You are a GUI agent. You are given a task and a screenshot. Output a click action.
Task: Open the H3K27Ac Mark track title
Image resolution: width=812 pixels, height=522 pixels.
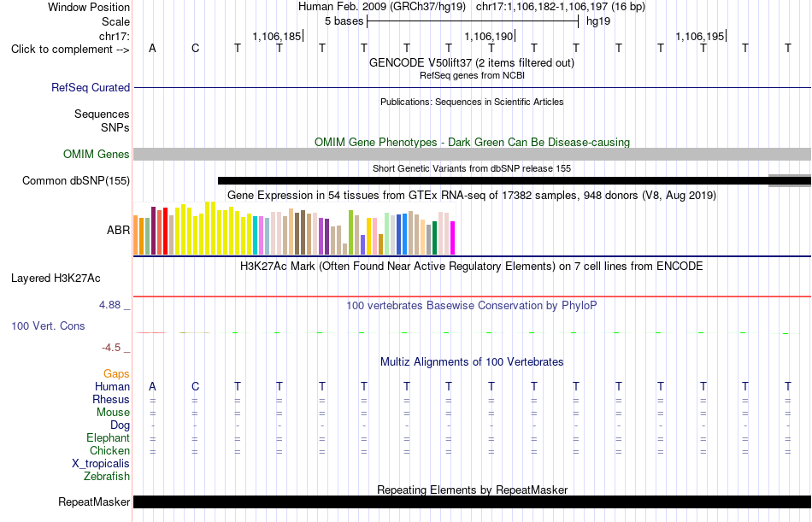(472, 267)
